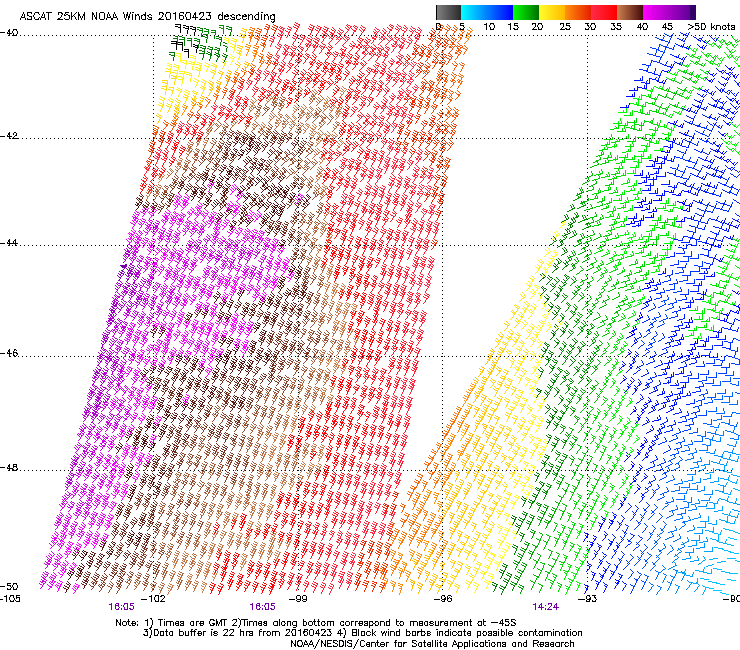Viewport: 740px width, 650px height.
Task: Click the '-48' latitude axis label
Action: (x=9, y=467)
